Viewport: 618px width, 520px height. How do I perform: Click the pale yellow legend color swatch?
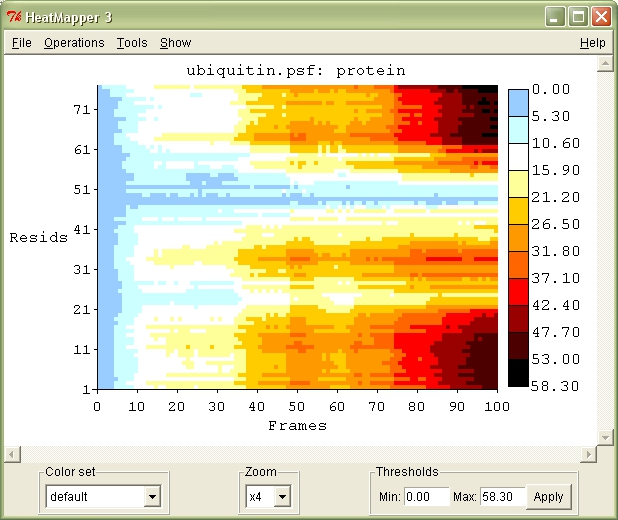518,183
